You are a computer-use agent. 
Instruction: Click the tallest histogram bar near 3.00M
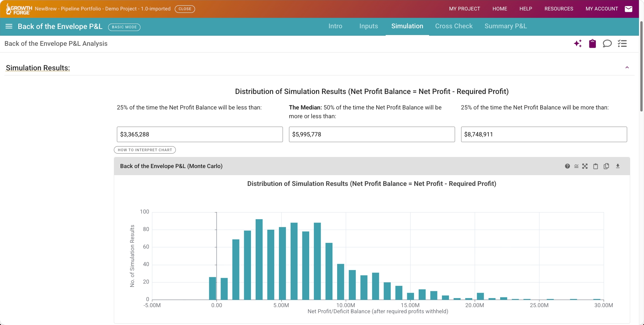259,259
